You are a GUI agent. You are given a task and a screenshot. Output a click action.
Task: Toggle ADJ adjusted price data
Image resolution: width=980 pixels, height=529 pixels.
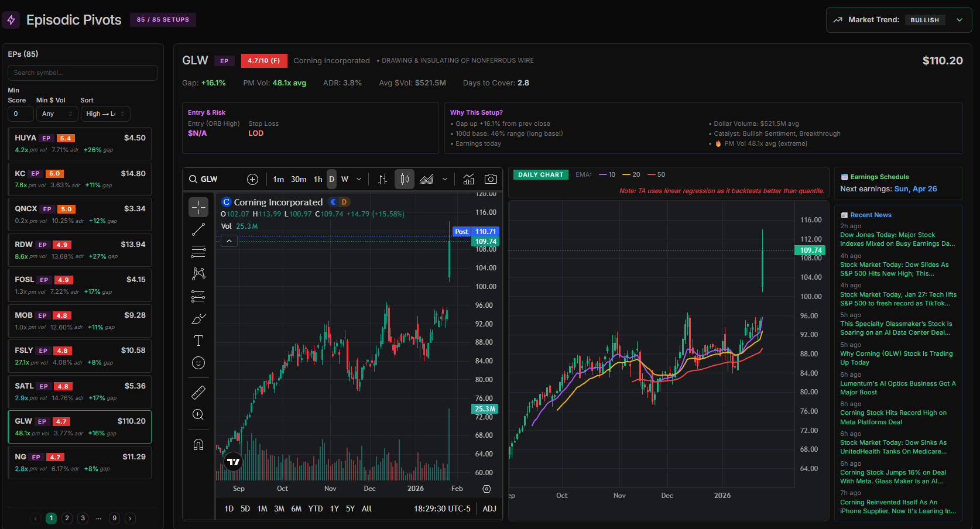tap(489, 509)
